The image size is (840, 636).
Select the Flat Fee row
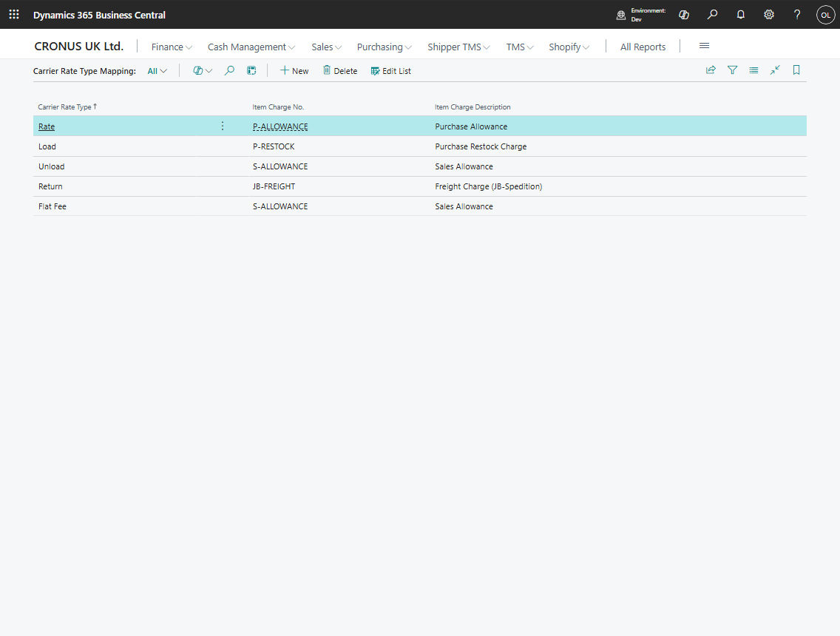point(419,206)
